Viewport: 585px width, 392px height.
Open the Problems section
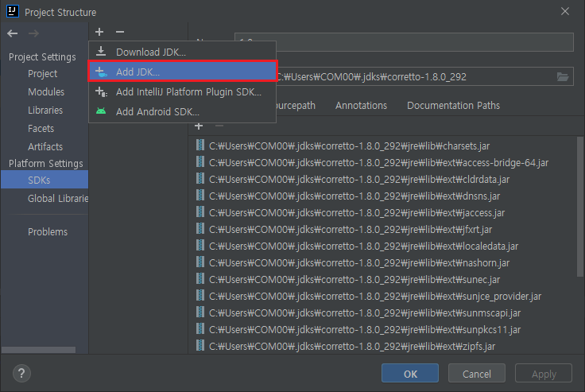click(x=48, y=232)
